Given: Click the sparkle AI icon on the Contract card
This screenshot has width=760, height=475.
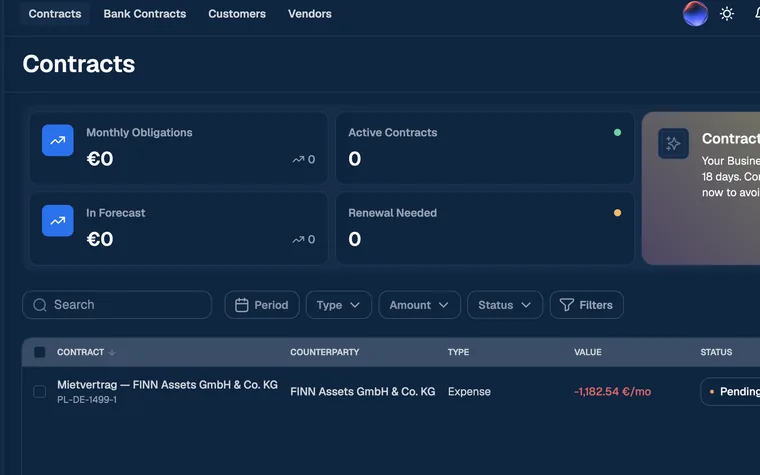Looking at the screenshot, I should pyautogui.click(x=673, y=143).
